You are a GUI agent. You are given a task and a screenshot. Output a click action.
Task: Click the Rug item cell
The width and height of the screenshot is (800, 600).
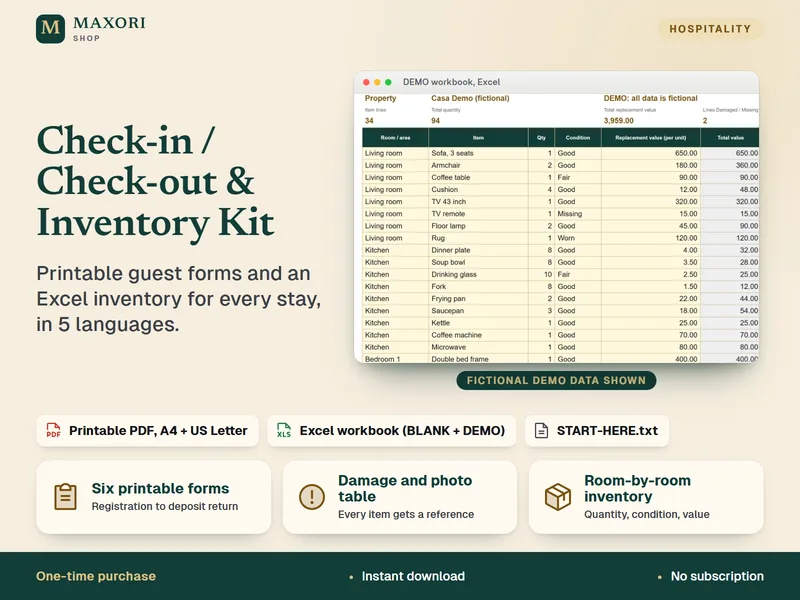click(x=478, y=238)
